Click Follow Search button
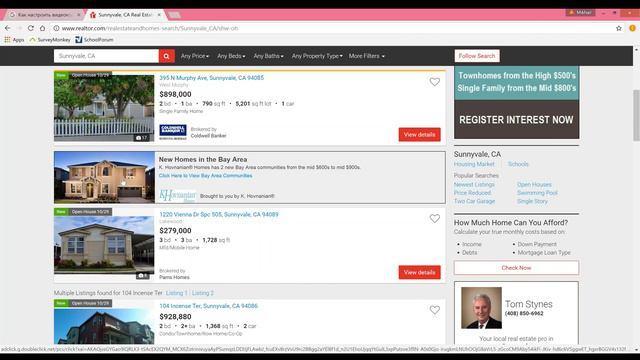 (x=477, y=56)
